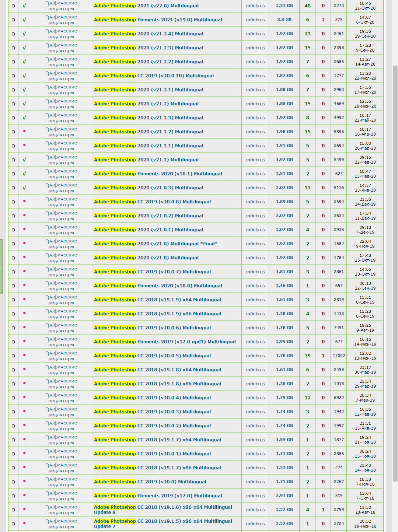
Task: Click author m0nkrus in Photoshop 2021 (v22.0) row
Action: (255, 6)
